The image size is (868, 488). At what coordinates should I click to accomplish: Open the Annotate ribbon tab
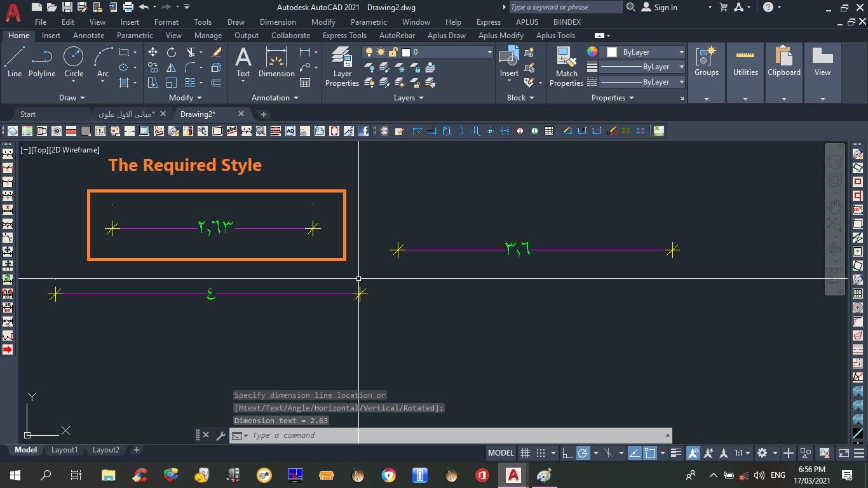click(88, 36)
